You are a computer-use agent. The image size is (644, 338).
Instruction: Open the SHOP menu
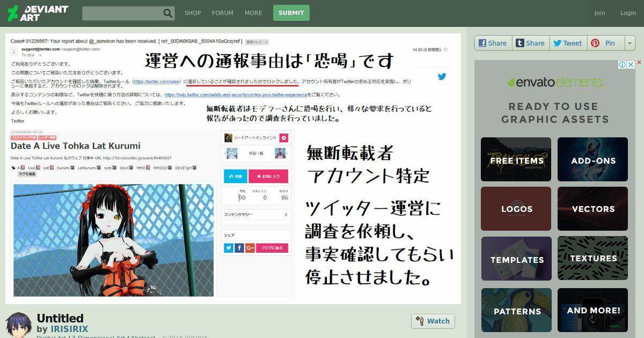193,13
